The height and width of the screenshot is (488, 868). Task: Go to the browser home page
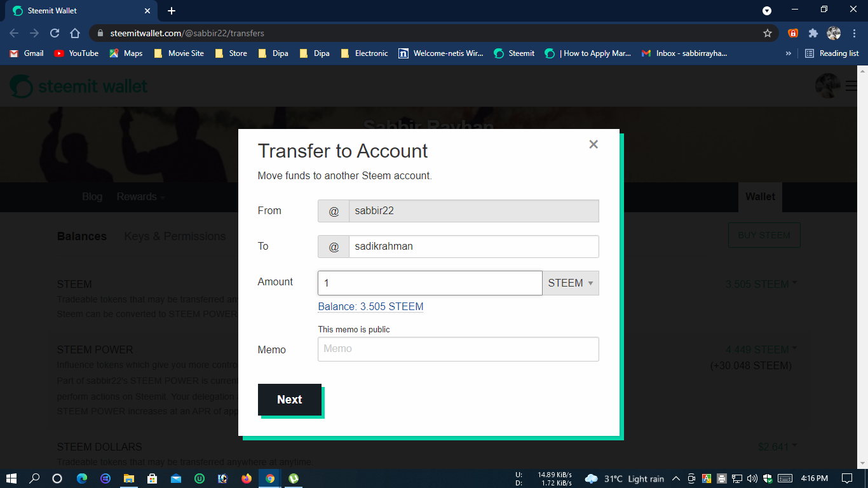tap(75, 33)
